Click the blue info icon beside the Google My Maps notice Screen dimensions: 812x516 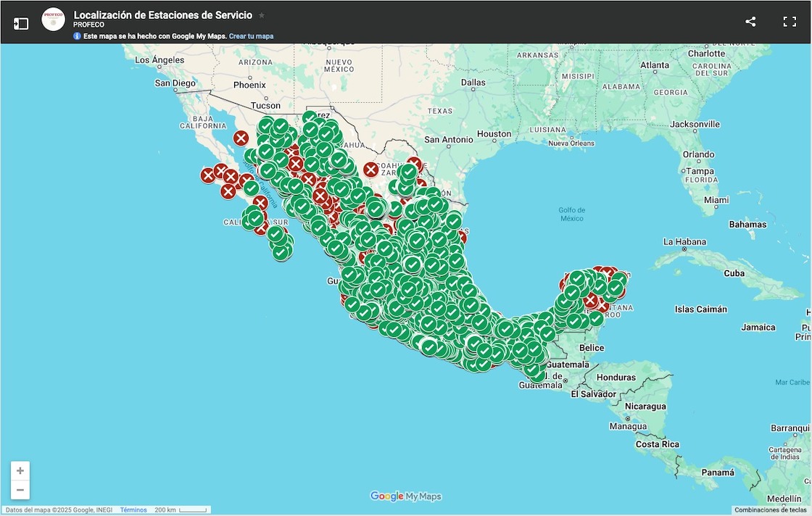(x=77, y=36)
